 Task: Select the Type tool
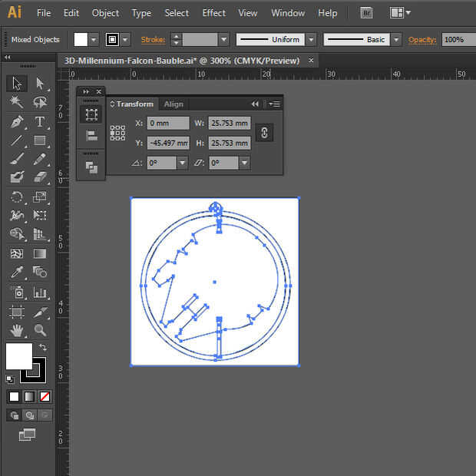(40, 121)
